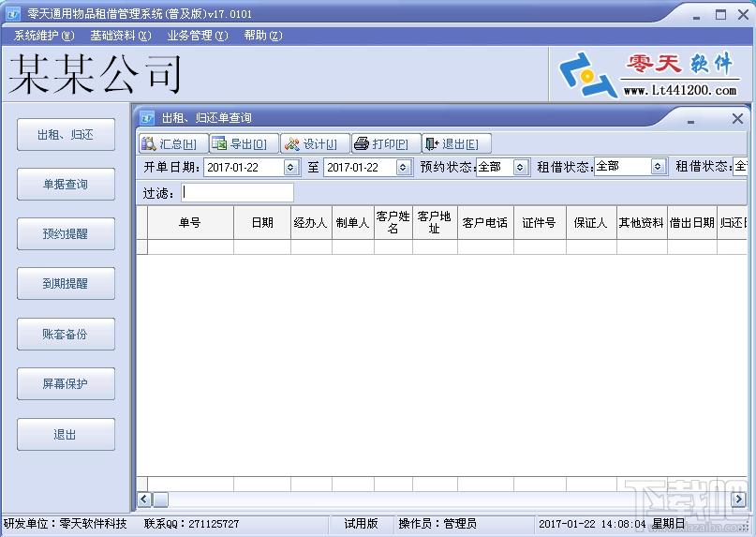Export data with the 导出 icon
756x537 pixels.
[219, 143]
